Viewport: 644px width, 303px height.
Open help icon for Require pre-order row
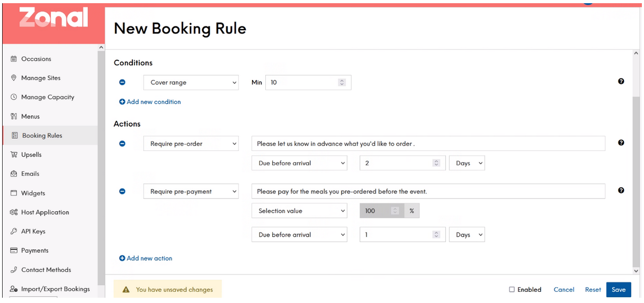point(621,142)
